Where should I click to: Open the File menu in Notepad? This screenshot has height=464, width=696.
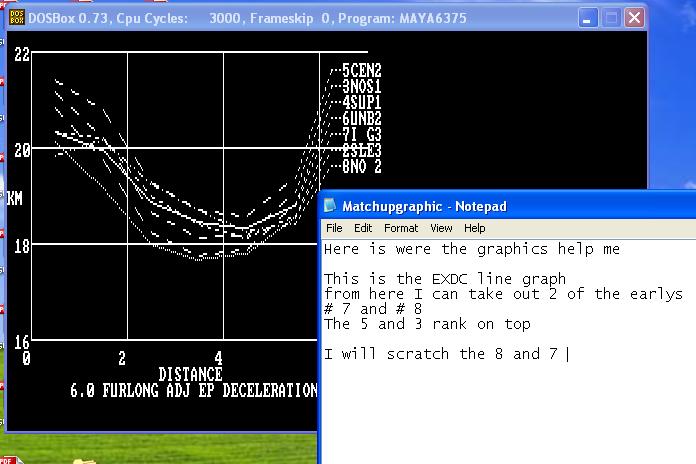pyautogui.click(x=334, y=228)
